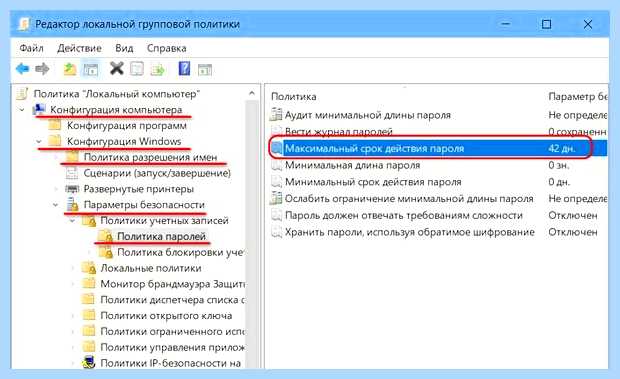The height and width of the screenshot is (379, 620).
Task: Click icon beside Хранить пароли policy
Action: coord(276,232)
